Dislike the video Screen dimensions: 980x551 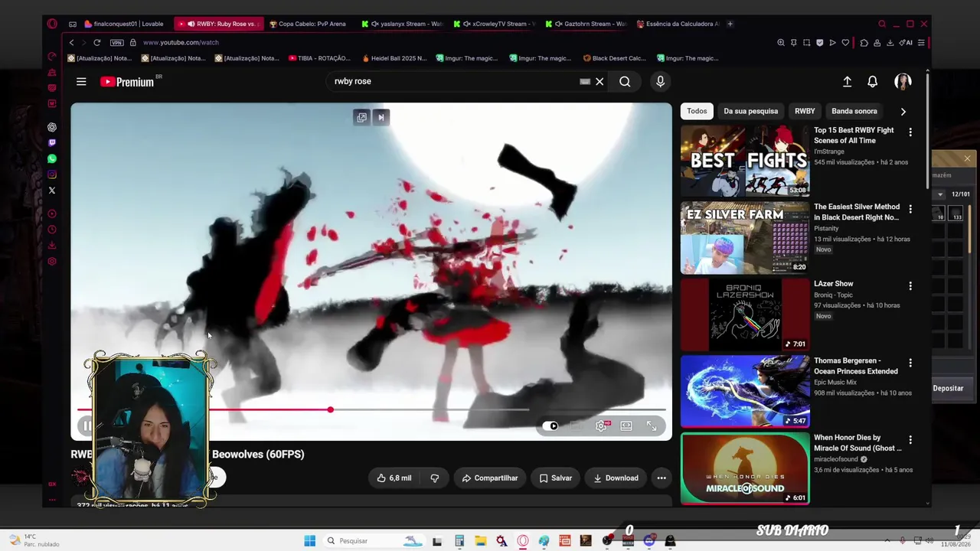pyautogui.click(x=435, y=478)
